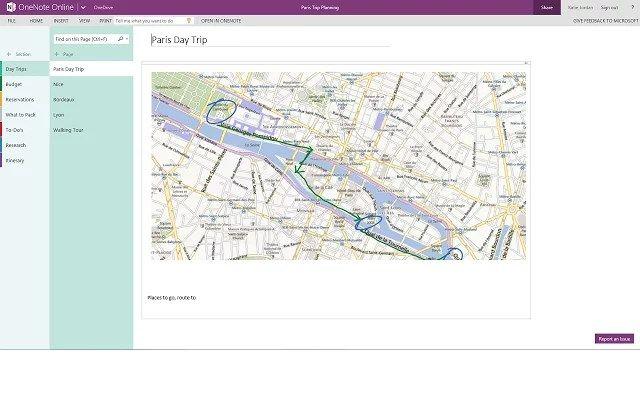The width and height of the screenshot is (640, 400).
Task: Open the Walking Tour page
Action: pyautogui.click(x=69, y=130)
